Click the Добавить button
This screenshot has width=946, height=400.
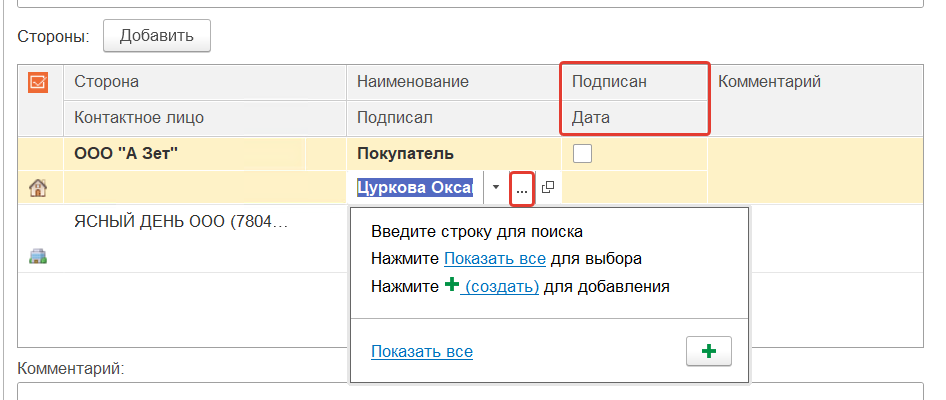[156, 36]
